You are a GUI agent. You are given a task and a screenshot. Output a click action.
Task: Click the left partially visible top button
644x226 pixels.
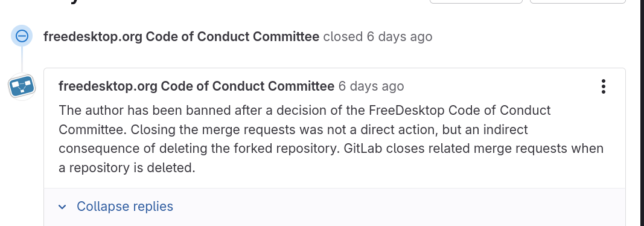point(476,2)
